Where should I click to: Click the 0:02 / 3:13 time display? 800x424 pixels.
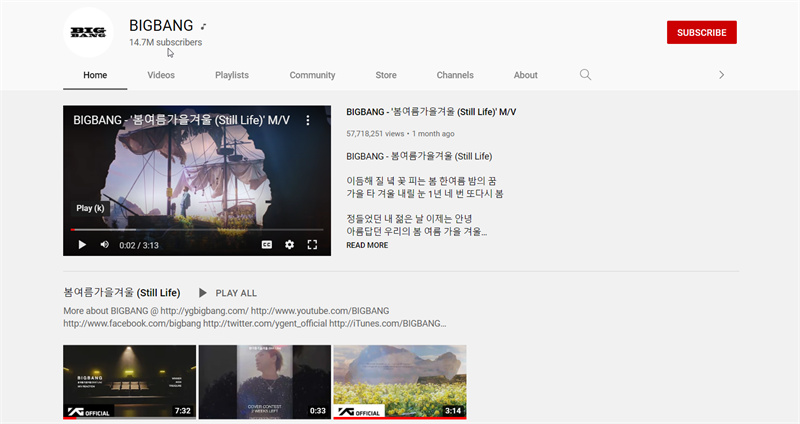click(139, 245)
